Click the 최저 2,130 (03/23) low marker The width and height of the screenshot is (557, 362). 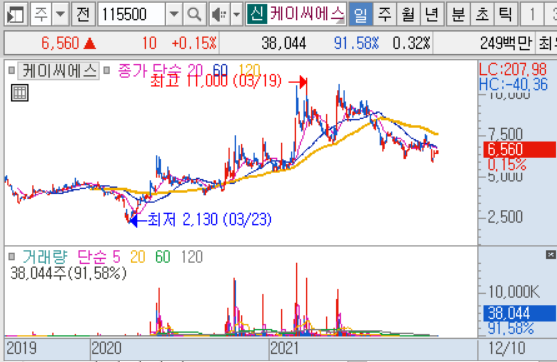click(x=210, y=220)
